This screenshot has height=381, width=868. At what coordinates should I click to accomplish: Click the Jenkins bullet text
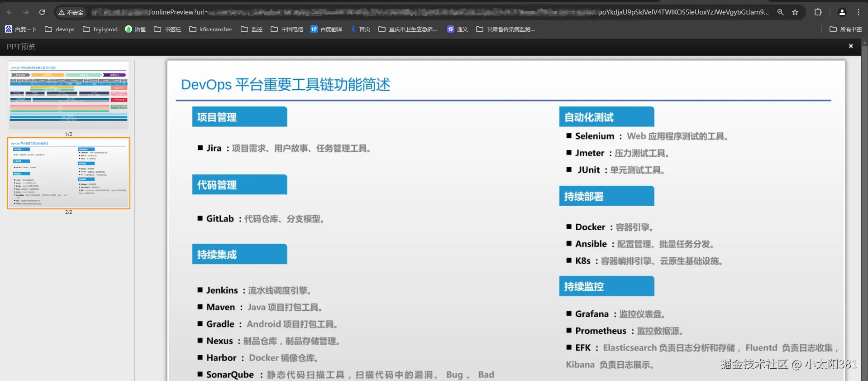coord(254,290)
